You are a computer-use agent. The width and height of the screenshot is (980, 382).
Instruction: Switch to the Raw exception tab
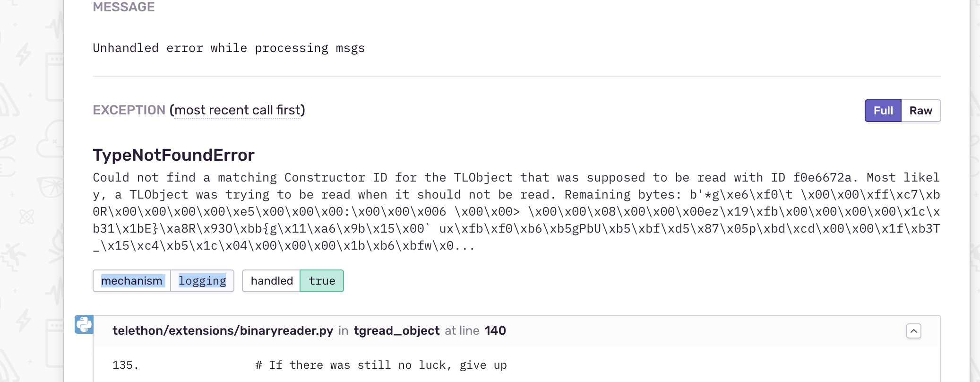coord(920,111)
